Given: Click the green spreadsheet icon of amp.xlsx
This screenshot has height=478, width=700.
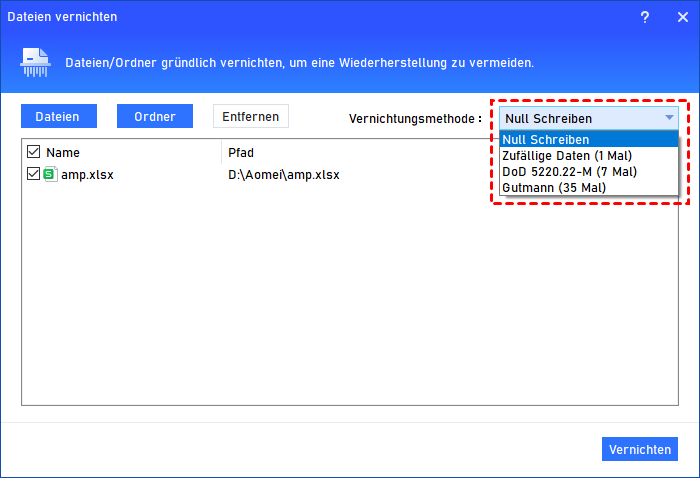Looking at the screenshot, I should tap(50, 174).
